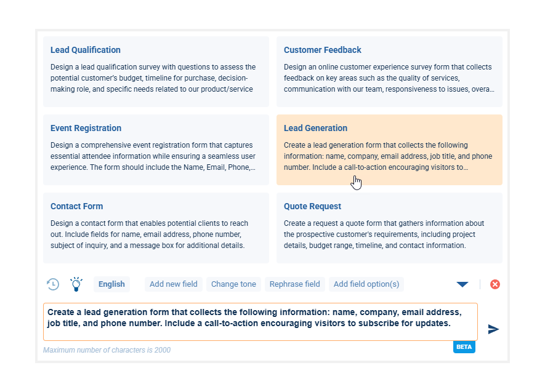Close the AI prompt panel with the red X
The height and width of the screenshot is (392, 545).
click(495, 284)
